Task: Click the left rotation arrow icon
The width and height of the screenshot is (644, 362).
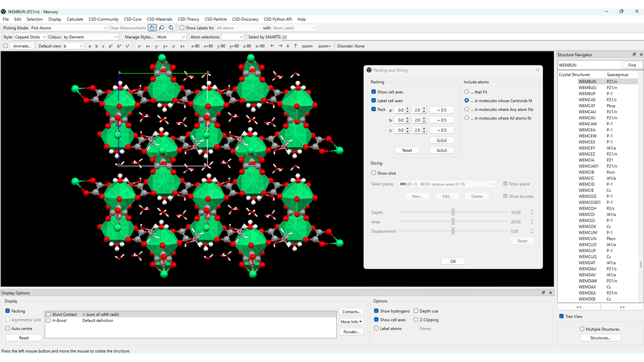Action: click(x=272, y=46)
